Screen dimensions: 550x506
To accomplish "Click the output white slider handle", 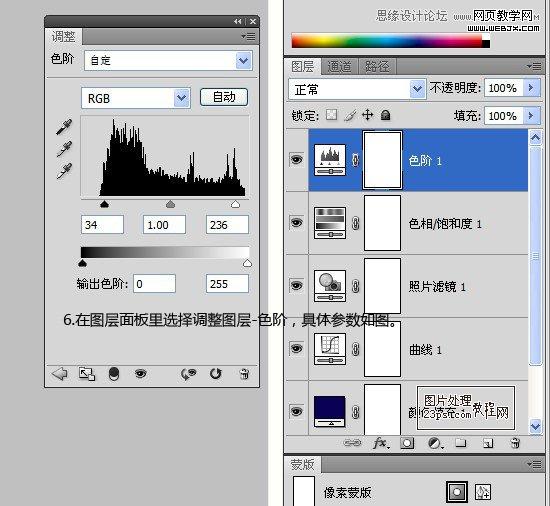I will coord(247,263).
